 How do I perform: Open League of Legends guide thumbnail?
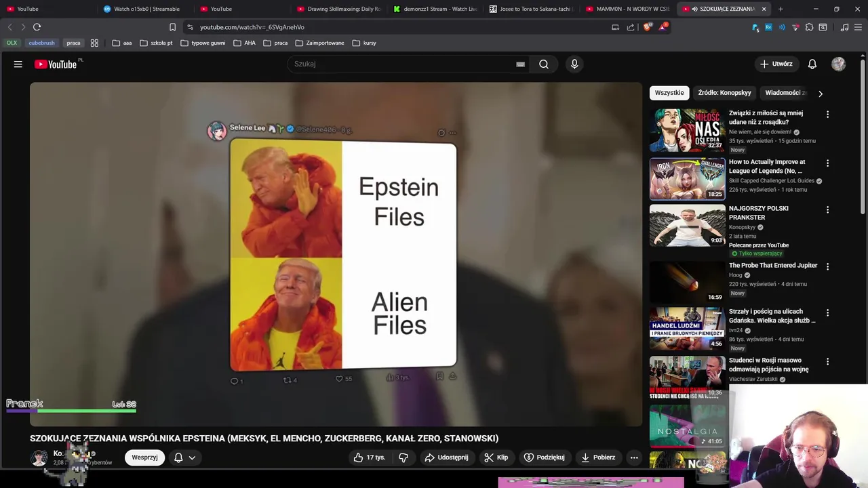tap(687, 180)
